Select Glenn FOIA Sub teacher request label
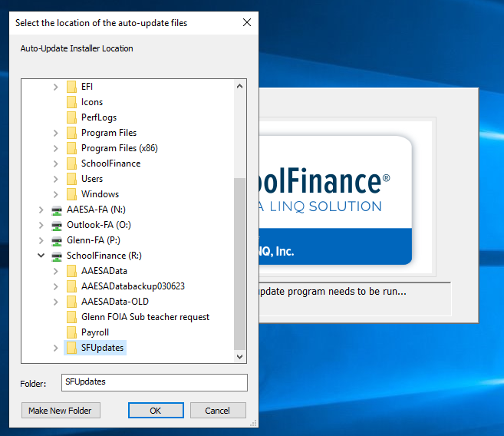The width and height of the screenshot is (504, 436). pos(145,317)
